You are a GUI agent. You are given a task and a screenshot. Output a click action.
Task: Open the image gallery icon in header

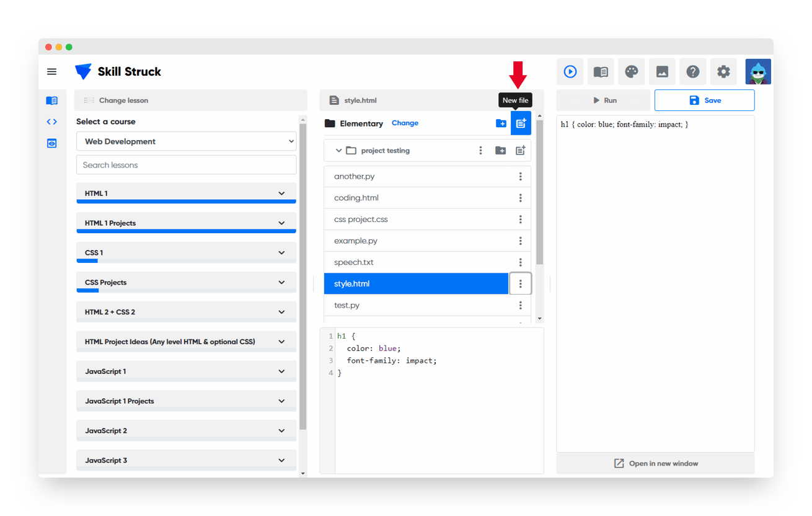pyautogui.click(x=662, y=72)
